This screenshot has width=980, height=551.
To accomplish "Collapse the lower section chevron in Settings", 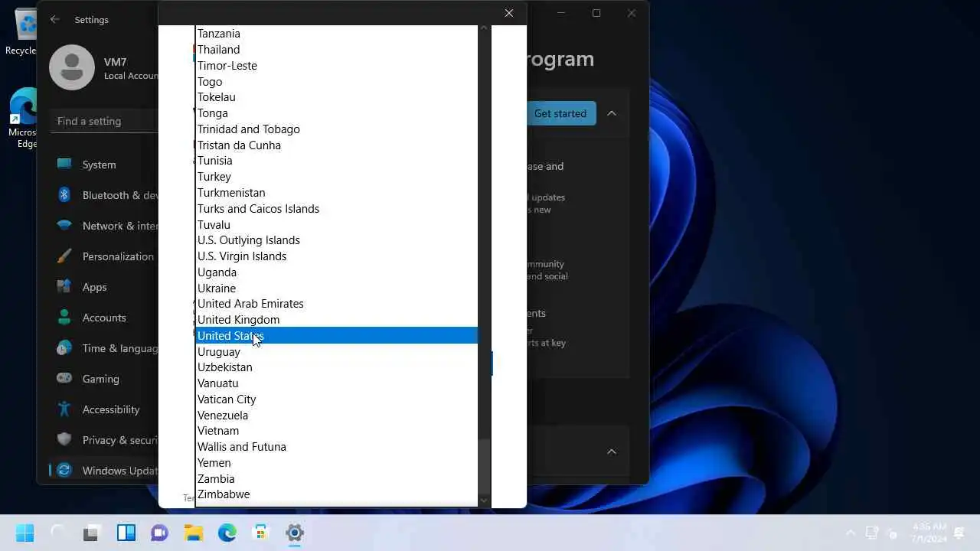I will click(x=612, y=452).
